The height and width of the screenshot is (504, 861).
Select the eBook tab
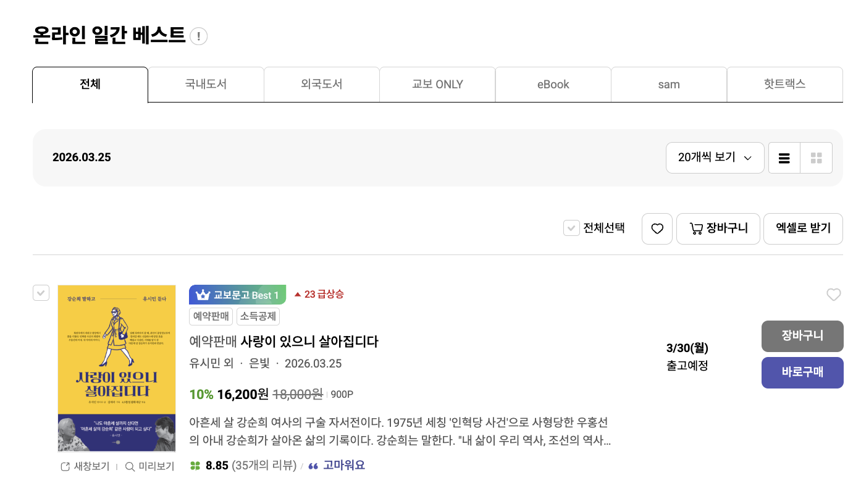[553, 84]
